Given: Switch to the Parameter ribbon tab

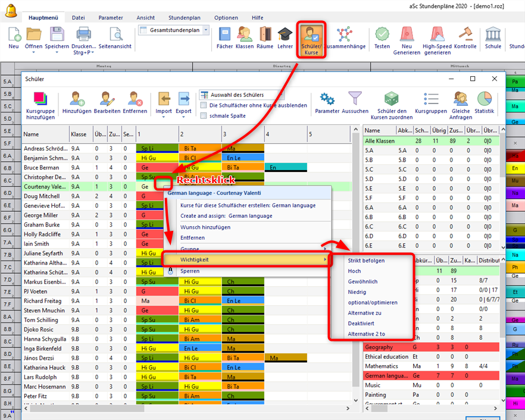Looking at the screenshot, I should 111,18.
